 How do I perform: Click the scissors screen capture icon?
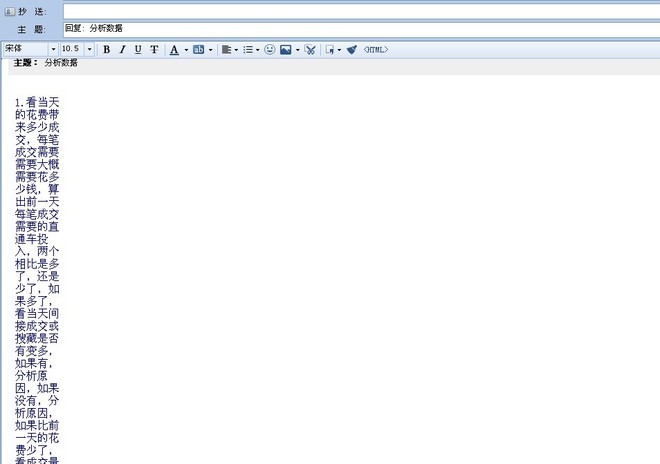pyautogui.click(x=310, y=50)
